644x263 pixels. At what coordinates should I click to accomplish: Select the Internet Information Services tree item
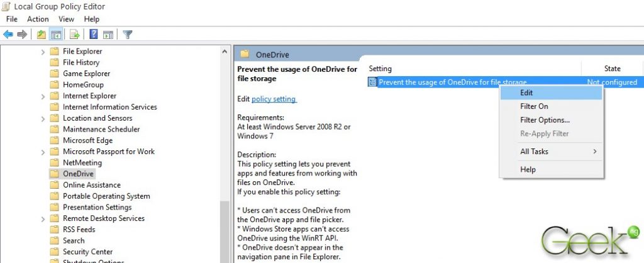pyautogui.click(x=109, y=107)
